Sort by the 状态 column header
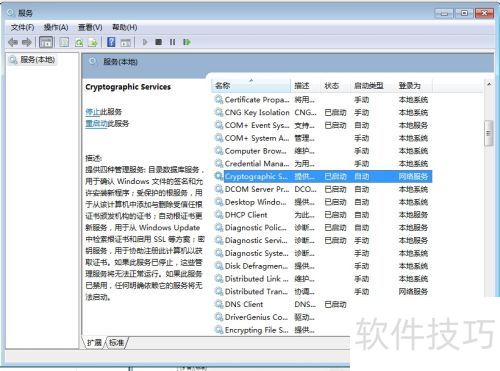Screen dimensions: 500x371 point(335,86)
